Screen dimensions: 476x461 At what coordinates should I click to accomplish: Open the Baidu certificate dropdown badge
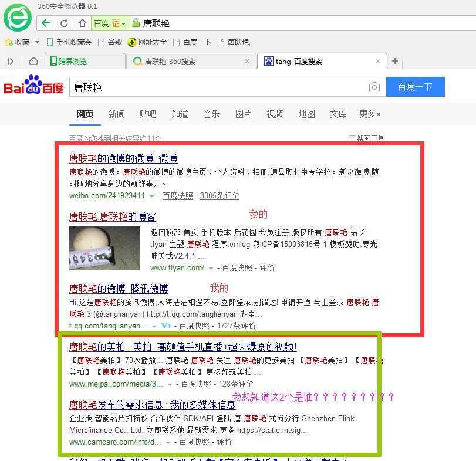click(110, 23)
